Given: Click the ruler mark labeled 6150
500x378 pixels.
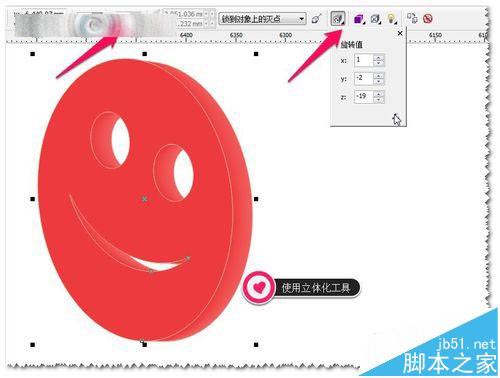Looking at the screenshot, I should [x=435, y=35].
